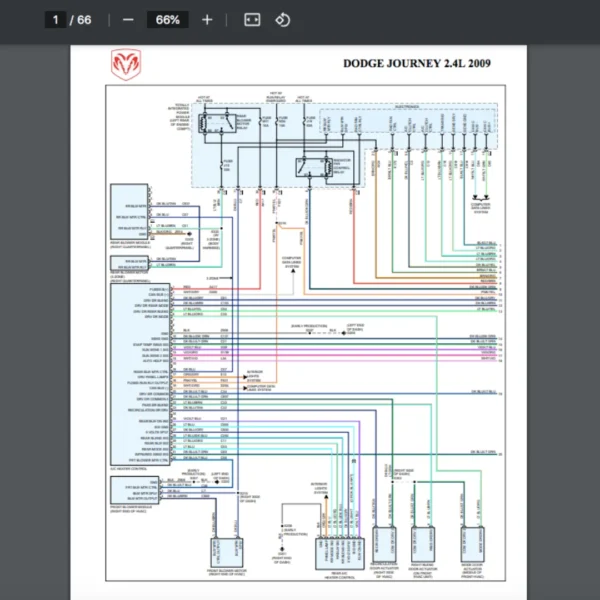Screen dimensions: 600x600
Task: Select the 66% zoom level field
Action: tap(167, 20)
